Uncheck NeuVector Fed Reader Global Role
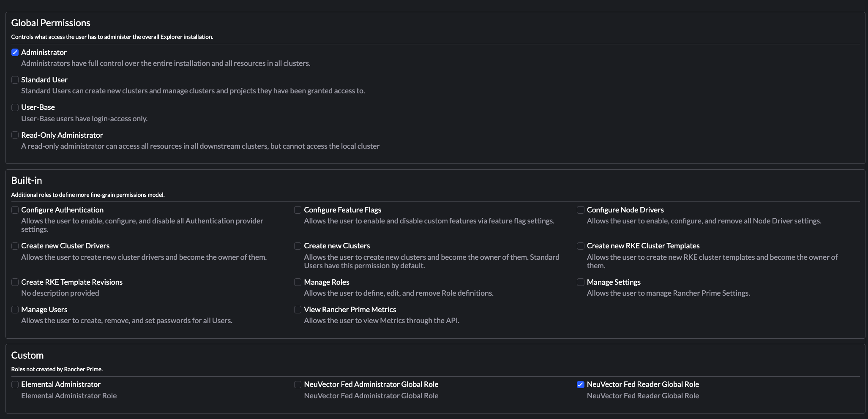 (581, 384)
